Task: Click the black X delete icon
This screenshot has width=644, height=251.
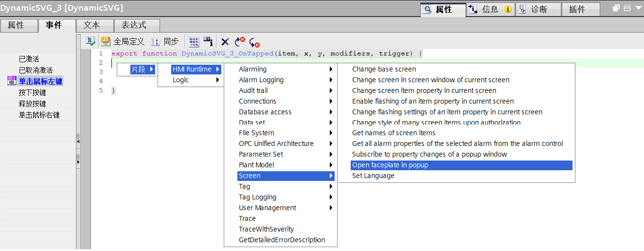Action: click(225, 42)
